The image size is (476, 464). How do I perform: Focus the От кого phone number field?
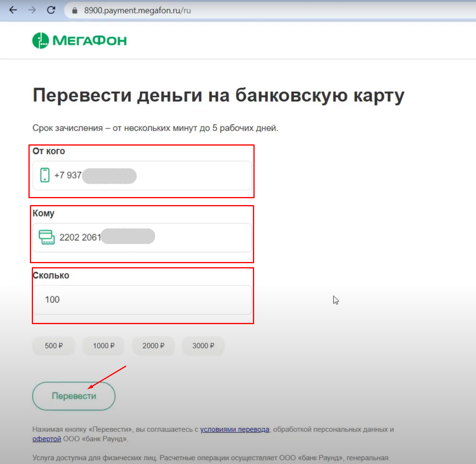(142, 175)
